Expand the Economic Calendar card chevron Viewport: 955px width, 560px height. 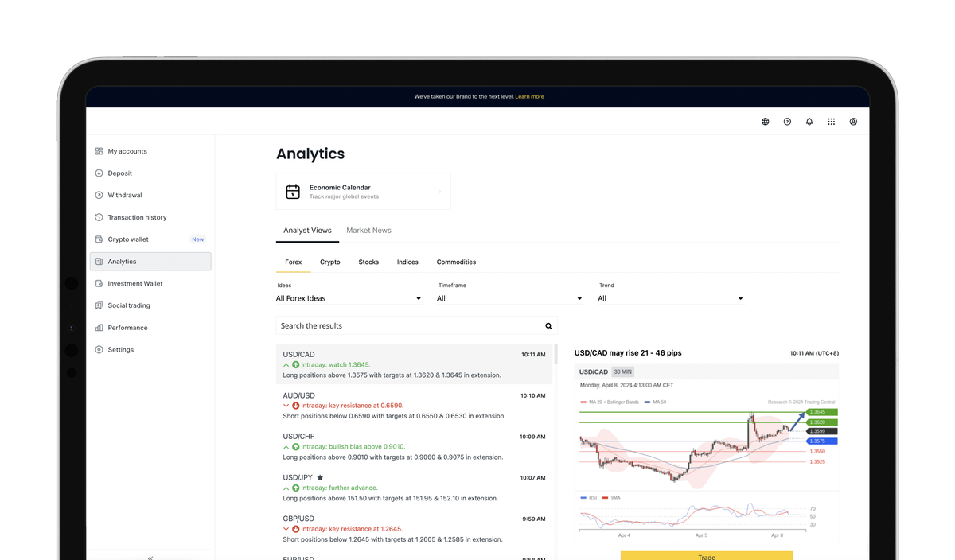439,192
